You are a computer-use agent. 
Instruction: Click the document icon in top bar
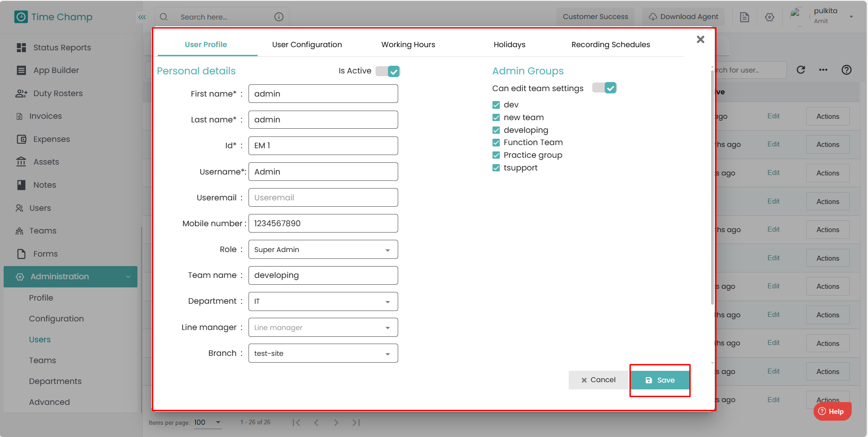[x=744, y=17]
